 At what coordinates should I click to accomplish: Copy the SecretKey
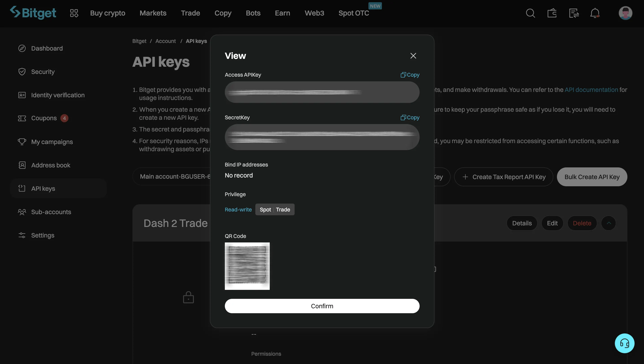pyautogui.click(x=410, y=118)
